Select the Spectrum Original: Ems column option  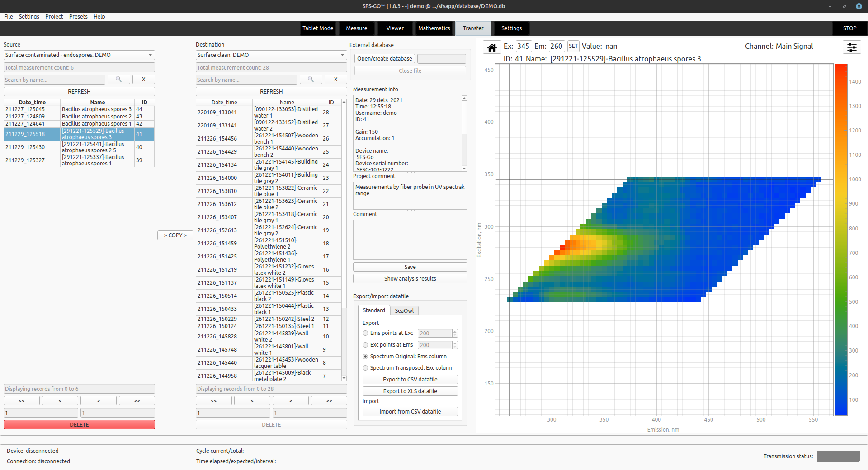[365, 356]
